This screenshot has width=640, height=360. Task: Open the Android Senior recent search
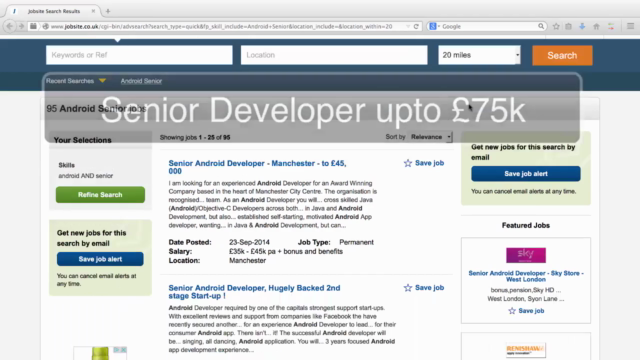[141, 81]
